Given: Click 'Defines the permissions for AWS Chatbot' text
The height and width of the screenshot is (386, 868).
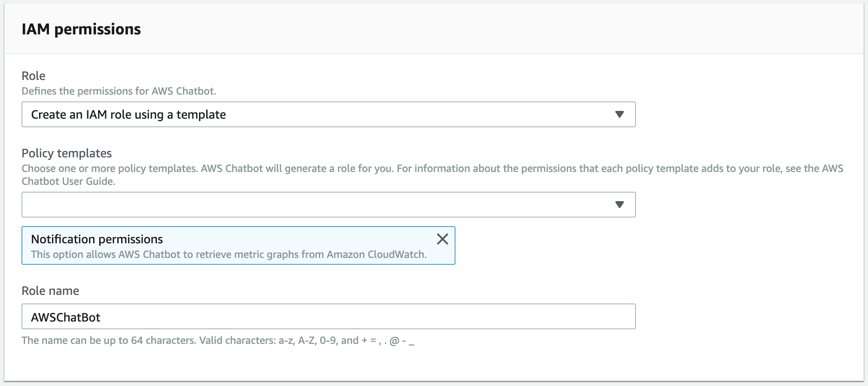Looking at the screenshot, I should pos(119,91).
